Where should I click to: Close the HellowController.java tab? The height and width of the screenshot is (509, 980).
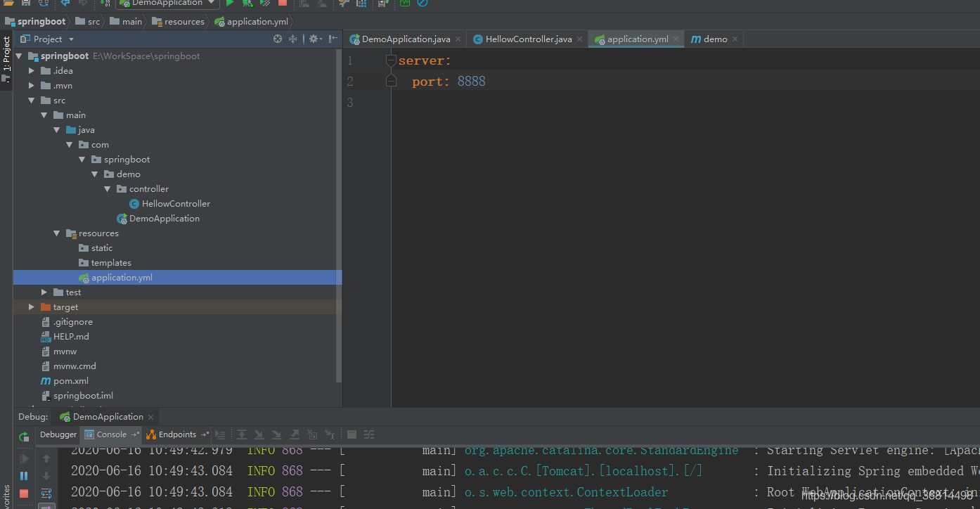(x=580, y=39)
